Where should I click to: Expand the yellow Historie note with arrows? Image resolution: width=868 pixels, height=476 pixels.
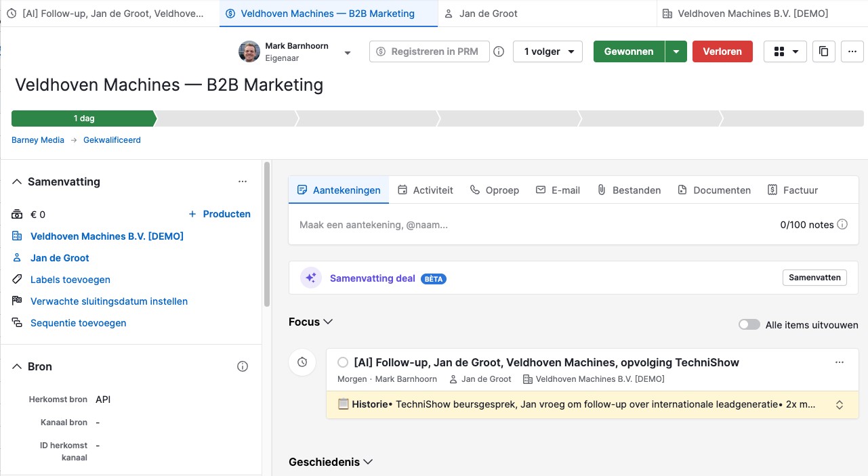840,405
